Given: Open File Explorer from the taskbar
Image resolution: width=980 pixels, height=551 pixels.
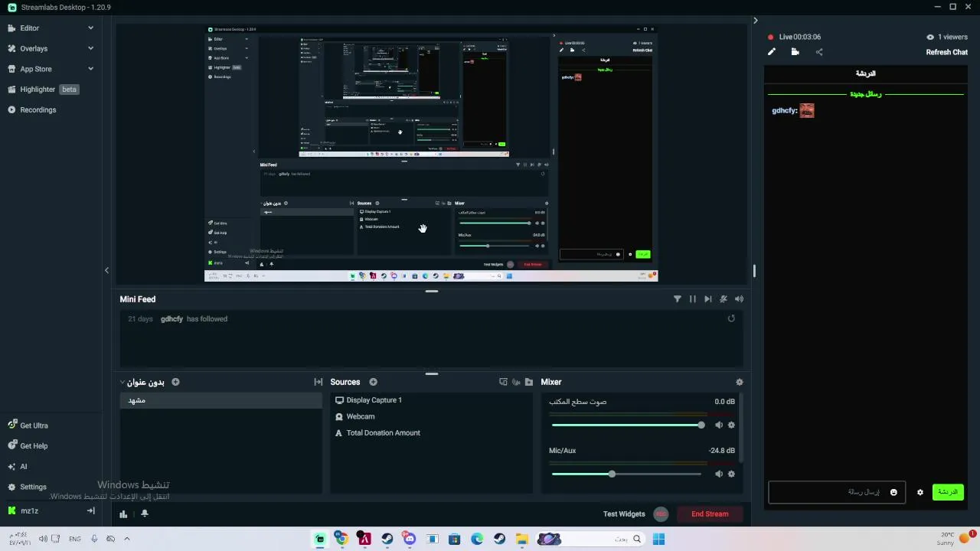Looking at the screenshot, I should coord(521,539).
